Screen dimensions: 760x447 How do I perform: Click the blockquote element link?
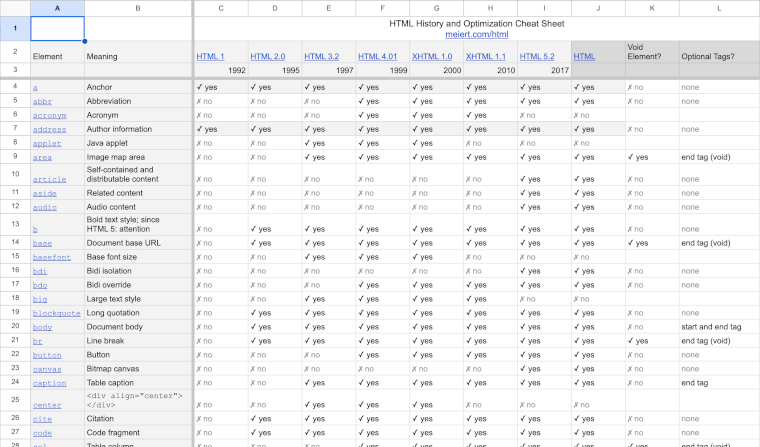click(56, 313)
